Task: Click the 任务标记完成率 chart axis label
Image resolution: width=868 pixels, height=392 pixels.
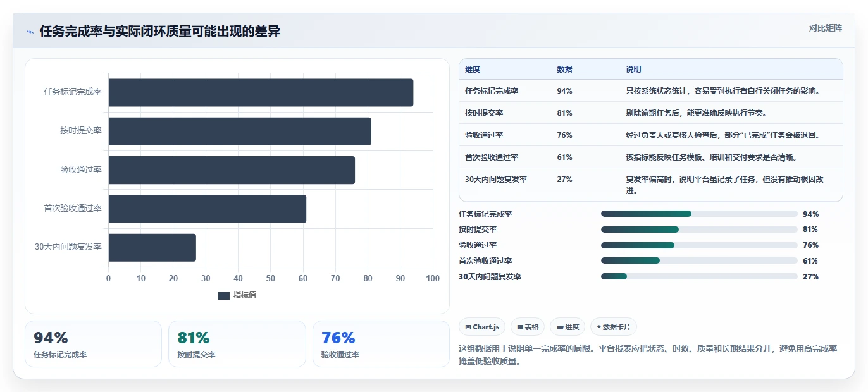Action: 73,92
